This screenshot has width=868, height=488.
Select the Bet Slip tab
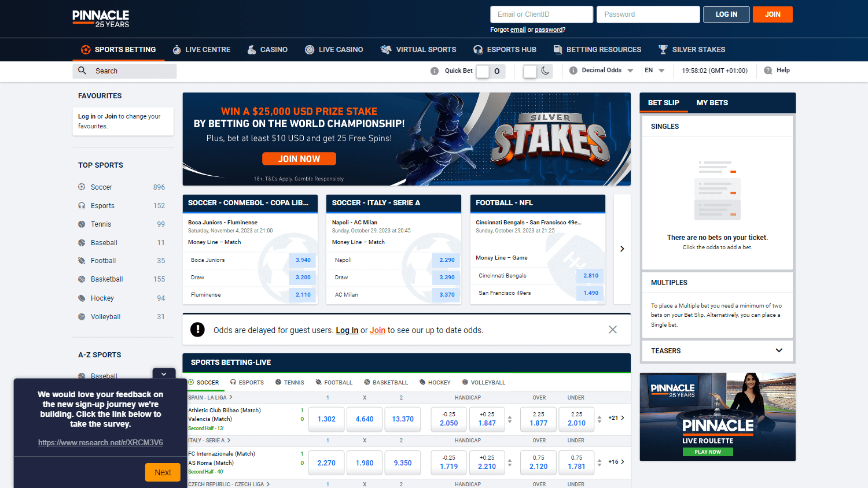click(664, 102)
